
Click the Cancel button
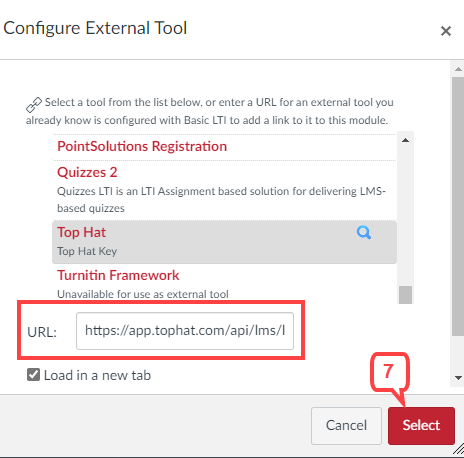point(346,426)
